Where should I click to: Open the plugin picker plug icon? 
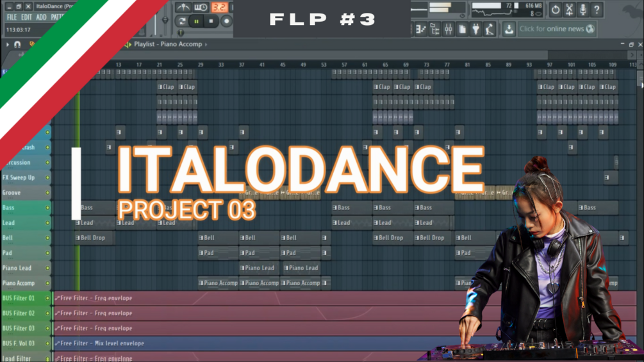(x=475, y=29)
